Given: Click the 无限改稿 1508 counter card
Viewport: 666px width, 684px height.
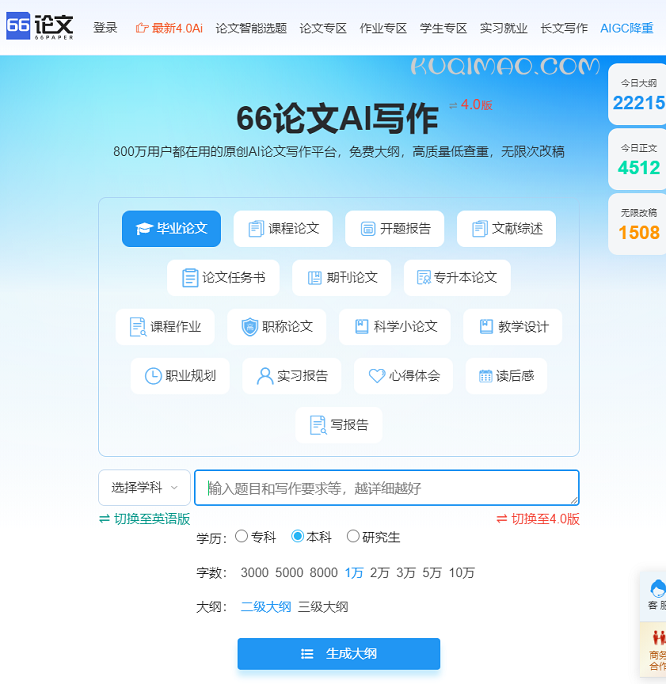Looking at the screenshot, I should point(638,224).
